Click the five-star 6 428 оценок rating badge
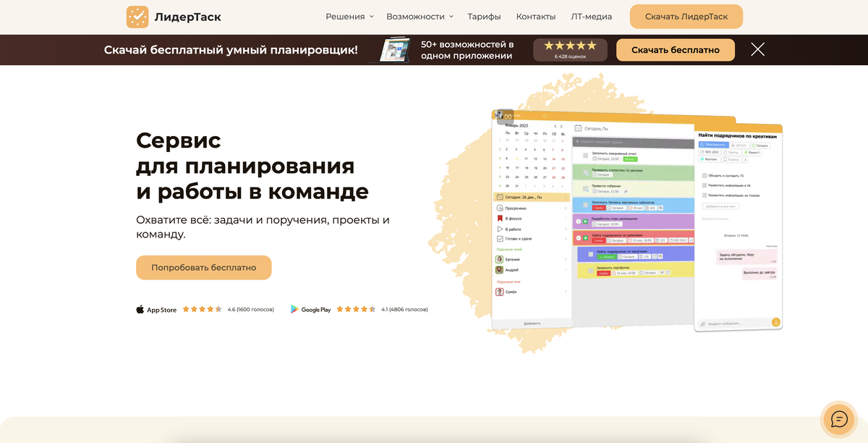868x443 pixels. (x=570, y=49)
